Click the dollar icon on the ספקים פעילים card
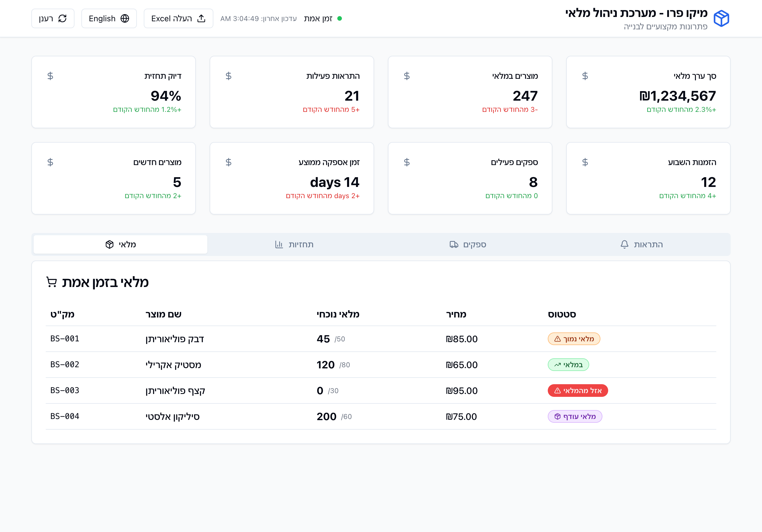This screenshot has height=532, width=762. pos(406,162)
